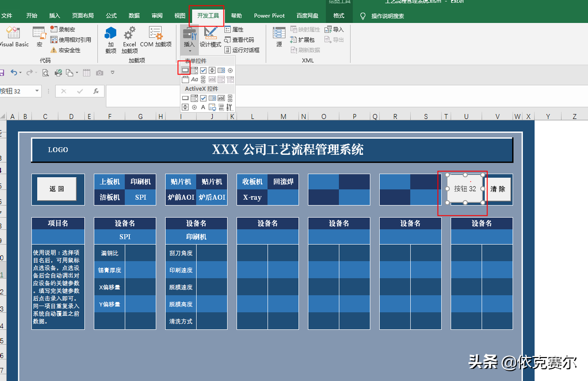Open the 文件 file tab
Screen dimensions: 588x381
[x=7, y=16]
